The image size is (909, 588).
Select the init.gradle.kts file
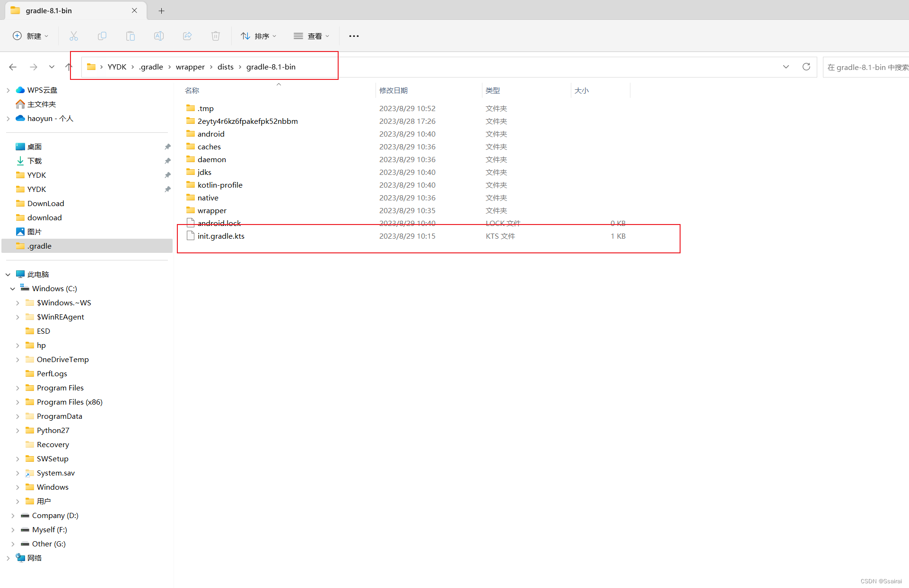coord(221,236)
